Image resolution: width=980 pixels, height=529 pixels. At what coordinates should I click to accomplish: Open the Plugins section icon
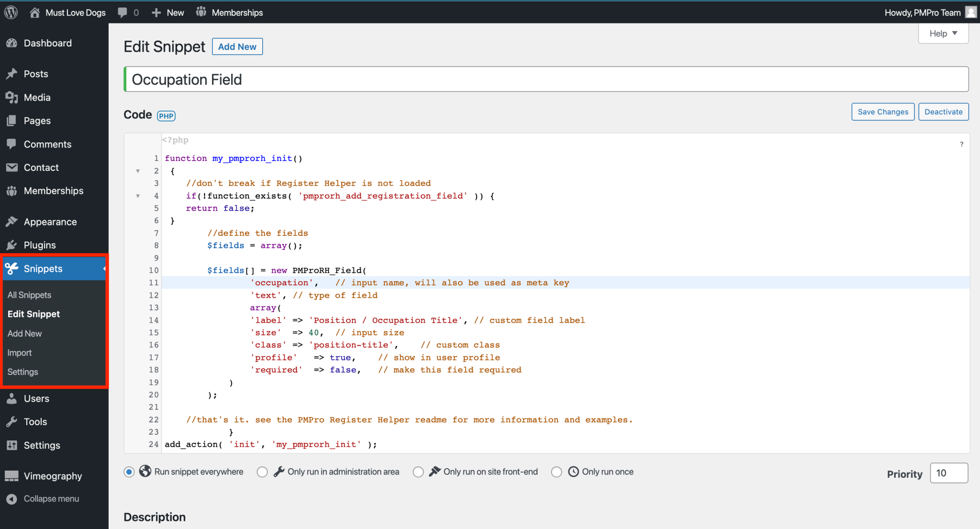coord(12,245)
